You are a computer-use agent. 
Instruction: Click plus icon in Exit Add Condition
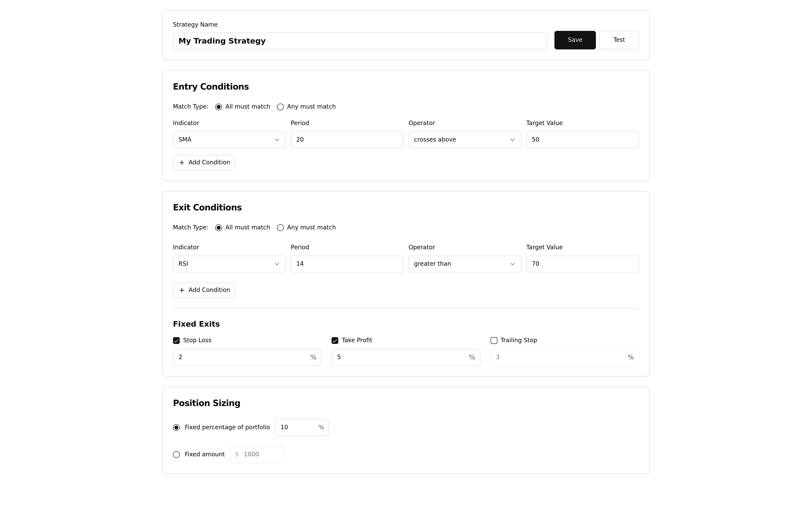click(181, 290)
